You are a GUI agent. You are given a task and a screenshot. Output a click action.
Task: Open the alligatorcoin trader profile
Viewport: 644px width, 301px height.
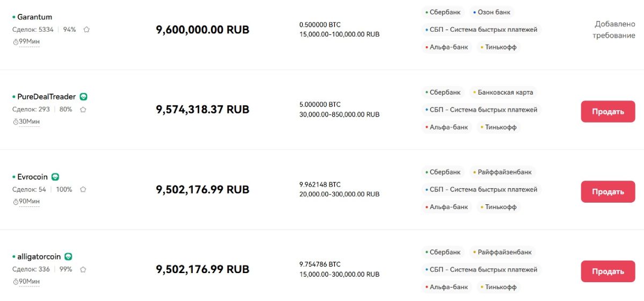pyautogui.click(x=40, y=257)
